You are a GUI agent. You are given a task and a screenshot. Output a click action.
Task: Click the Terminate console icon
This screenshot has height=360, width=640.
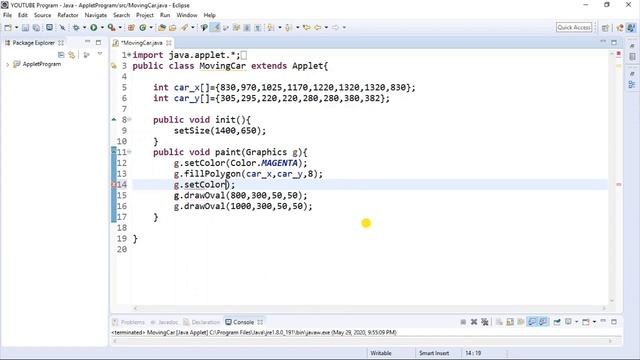(x=463, y=322)
